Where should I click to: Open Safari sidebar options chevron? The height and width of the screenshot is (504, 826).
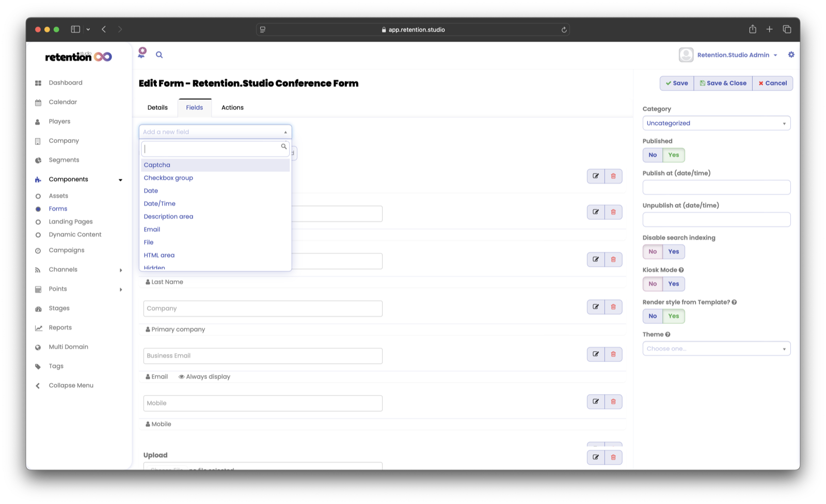[88, 29]
